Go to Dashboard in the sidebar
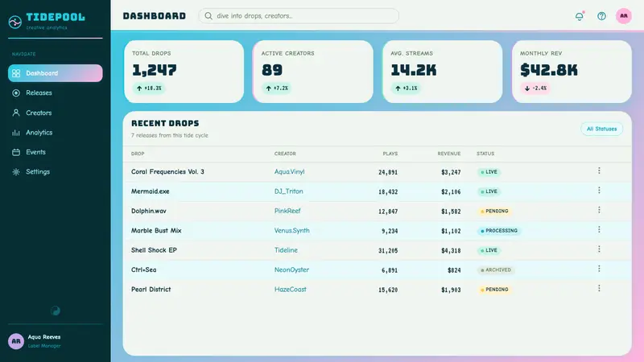Screen dimensions: 644x362 (x=55, y=73)
